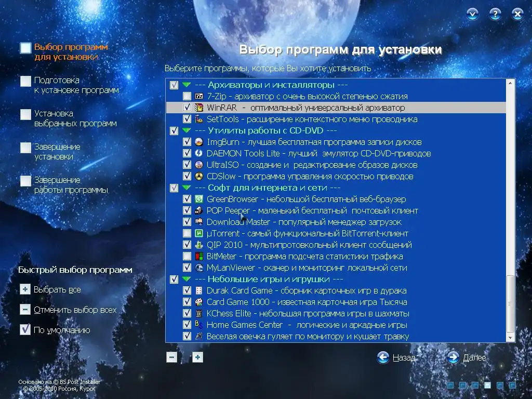Select the Выбор программ для установки step
The image size is (532, 399).
click(64, 51)
